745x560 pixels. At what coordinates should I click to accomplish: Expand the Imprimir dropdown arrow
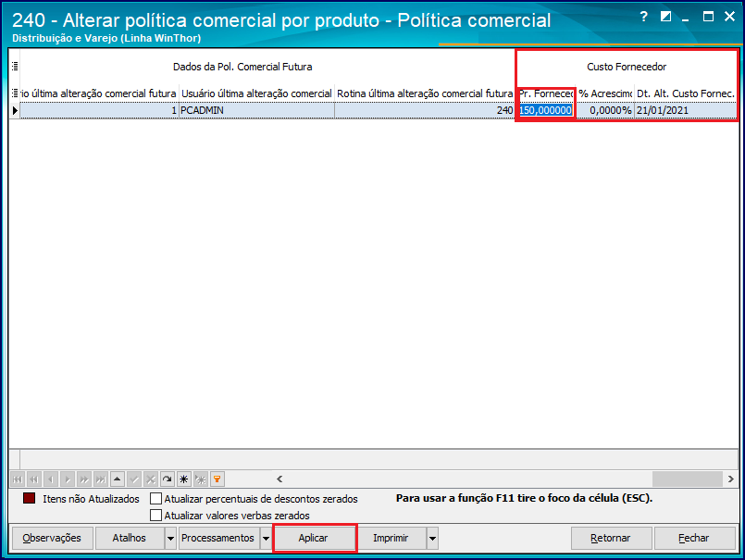coord(432,538)
